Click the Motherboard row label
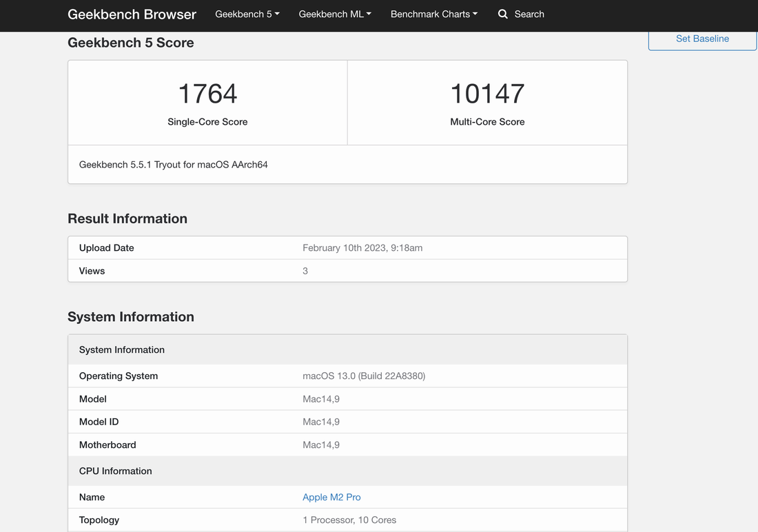Screen dimensions: 758x532 pyautogui.click(x=107, y=444)
